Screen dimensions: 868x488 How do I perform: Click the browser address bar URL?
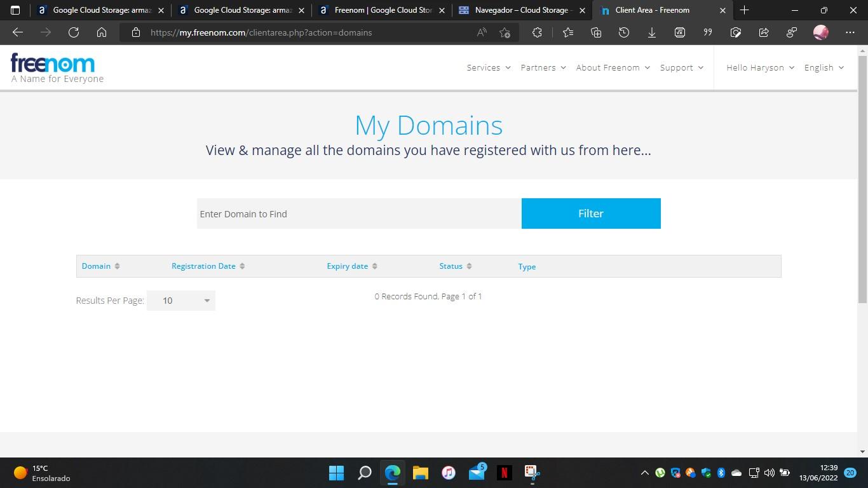click(x=261, y=32)
